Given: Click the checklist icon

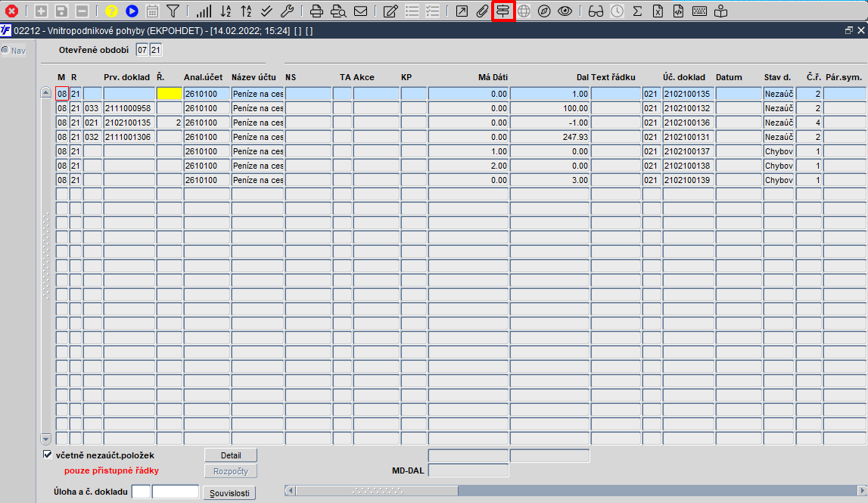Looking at the screenshot, I should pos(432,11).
